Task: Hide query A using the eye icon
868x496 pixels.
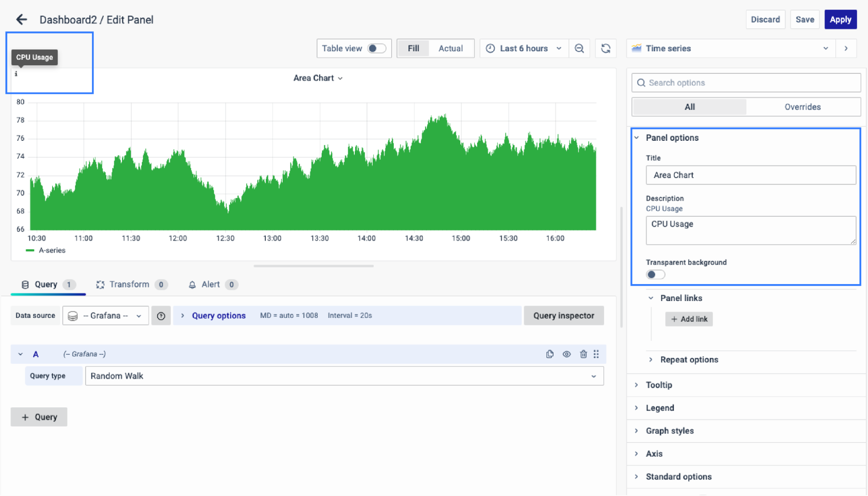Action: point(567,354)
